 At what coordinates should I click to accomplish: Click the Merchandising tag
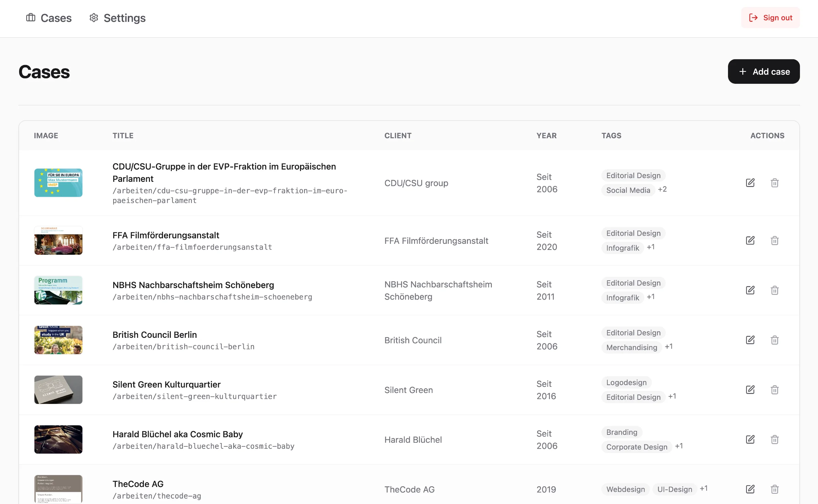[x=632, y=347]
